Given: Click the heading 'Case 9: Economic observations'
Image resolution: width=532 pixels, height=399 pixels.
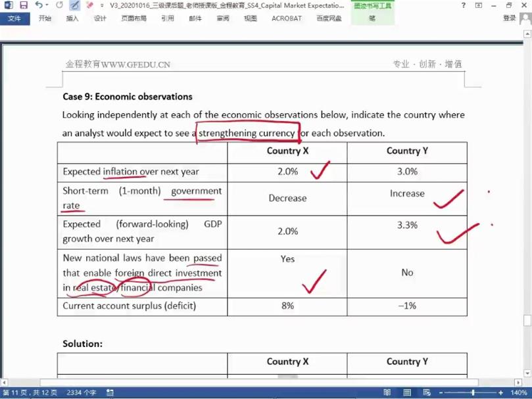Looking at the screenshot, I should click(x=127, y=97).
